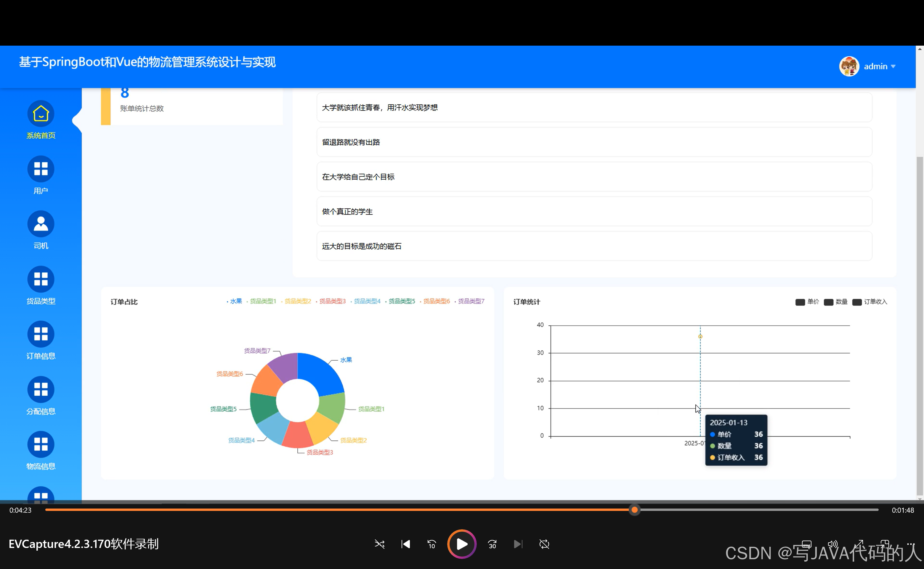
Task: Click the 账单统计总数 stat card
Action: [x=192, y=106]
